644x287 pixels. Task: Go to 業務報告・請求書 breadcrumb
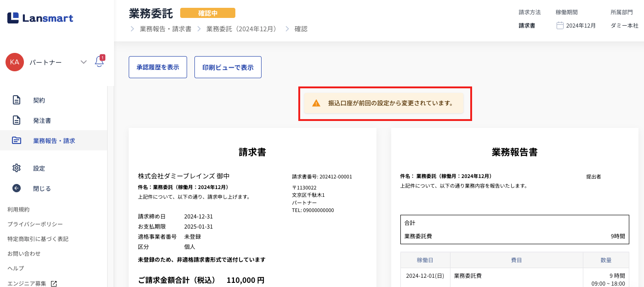coord(165,29)
